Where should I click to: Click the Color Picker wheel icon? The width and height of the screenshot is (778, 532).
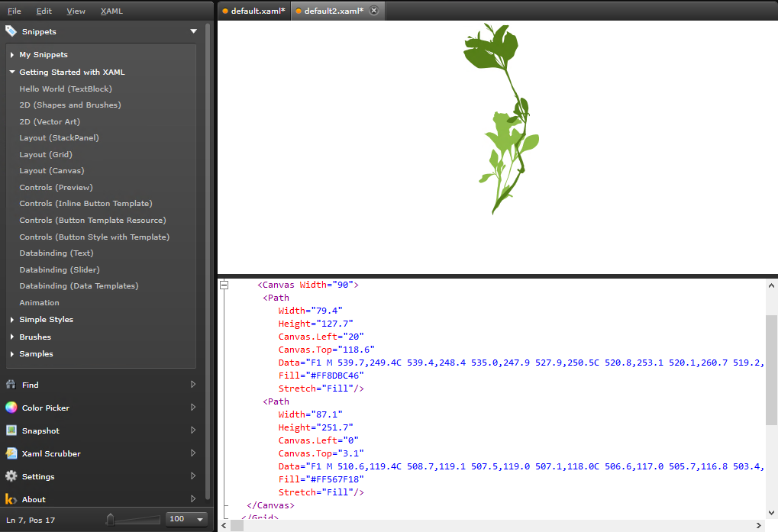[x=11, y=408]
